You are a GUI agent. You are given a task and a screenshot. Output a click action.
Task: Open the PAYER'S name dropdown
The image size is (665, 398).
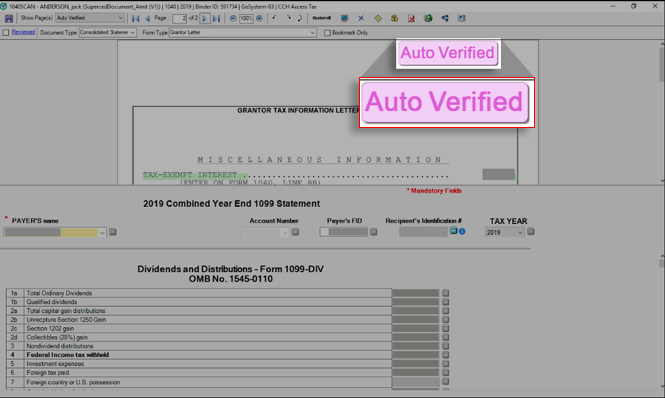point(102,233)
